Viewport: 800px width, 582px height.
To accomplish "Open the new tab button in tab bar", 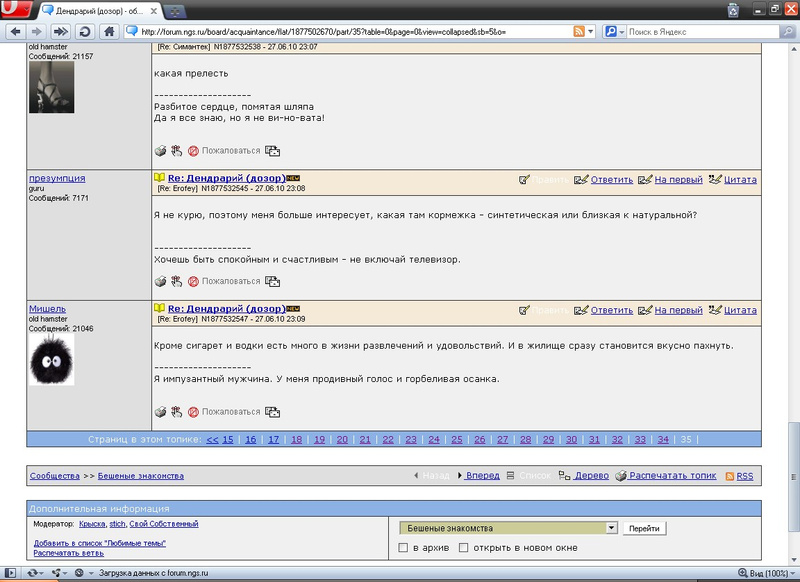I will point(179,11).
